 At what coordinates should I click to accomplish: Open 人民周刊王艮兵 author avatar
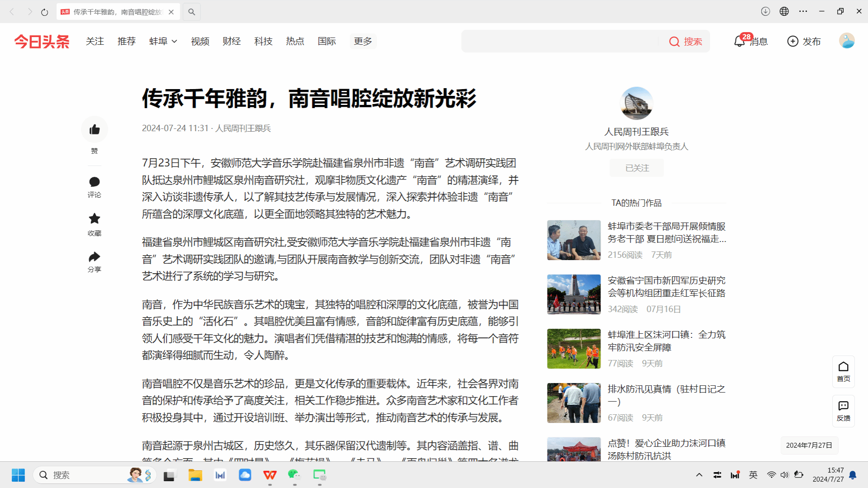point(636,104)
